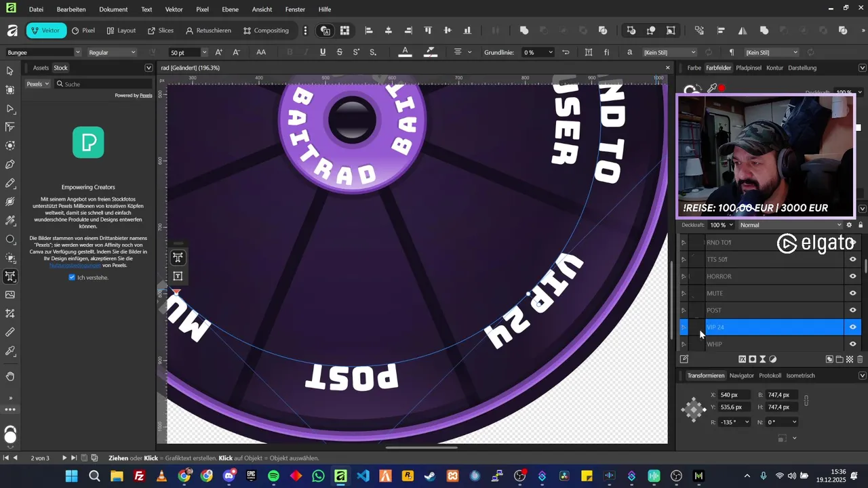Click the Pexels stock search field
The image size is (868, 488).
(x=102, y=84)
